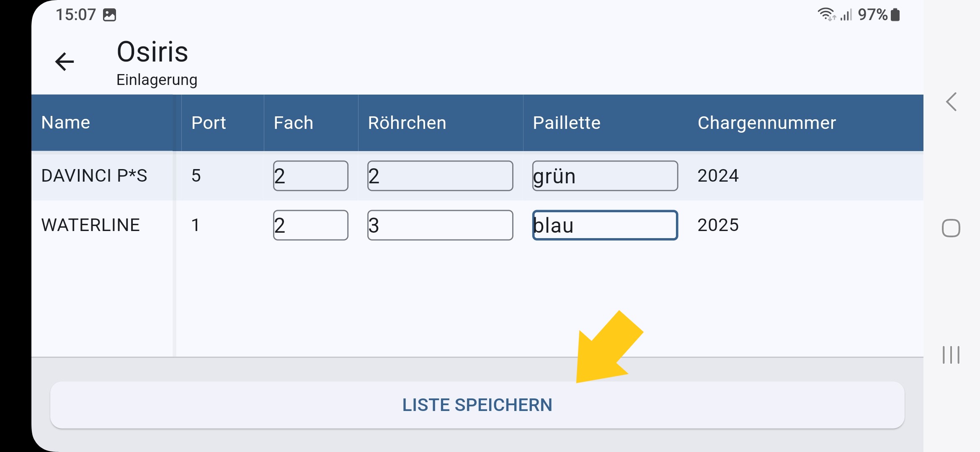Select the Röhrchen column header

pyautogui.click(x=407, y=123)
